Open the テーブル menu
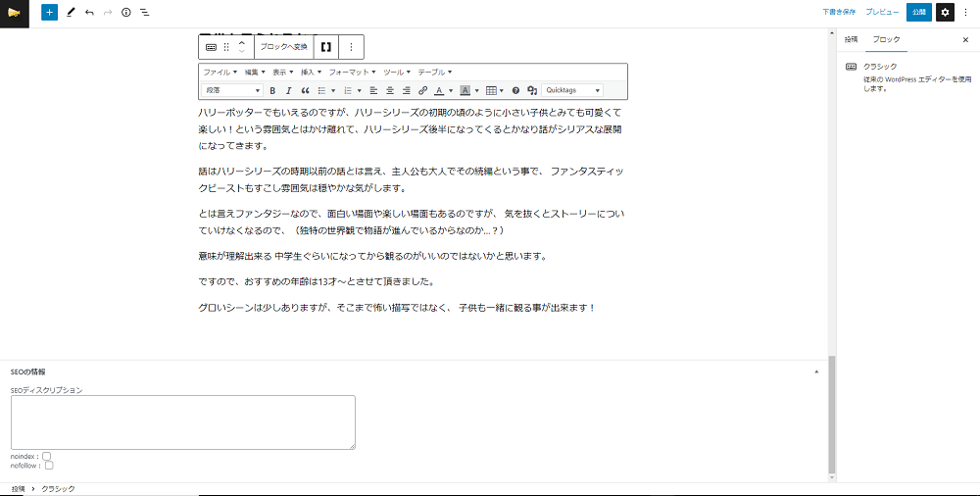Viewport: 980px width, 496px height. [x=435, y=72]
